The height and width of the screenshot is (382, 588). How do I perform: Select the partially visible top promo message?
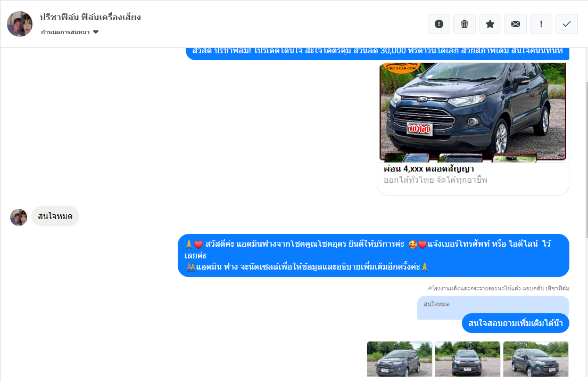click(378, 53)
